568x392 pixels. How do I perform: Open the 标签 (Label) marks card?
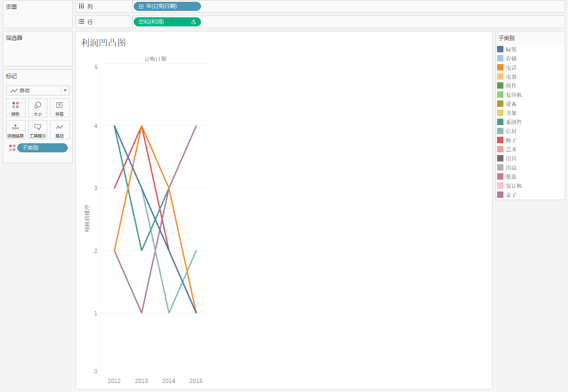[60, 108]
